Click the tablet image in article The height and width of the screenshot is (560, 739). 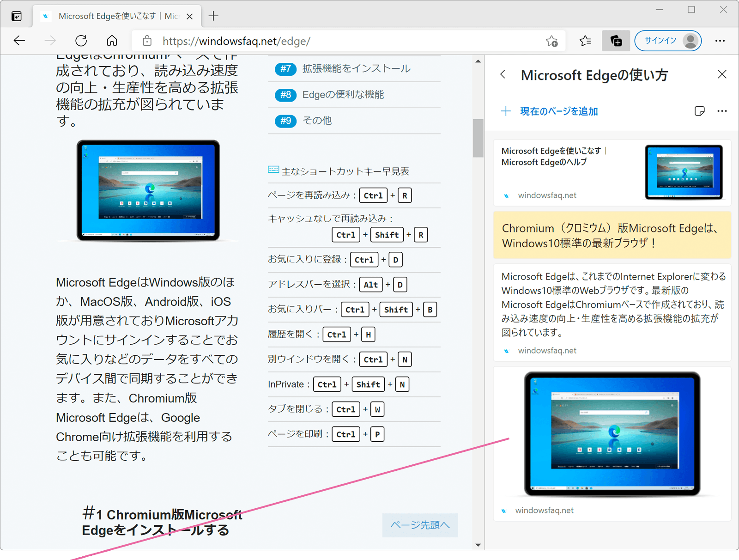[148, 190]
